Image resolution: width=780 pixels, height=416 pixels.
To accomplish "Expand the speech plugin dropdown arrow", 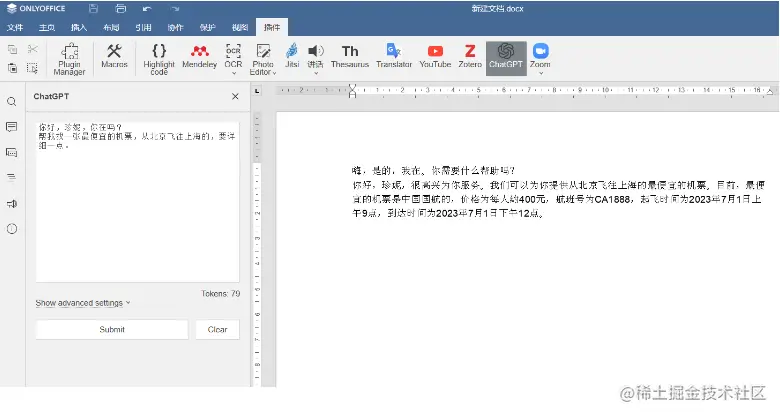I will [x=315, y=73].
